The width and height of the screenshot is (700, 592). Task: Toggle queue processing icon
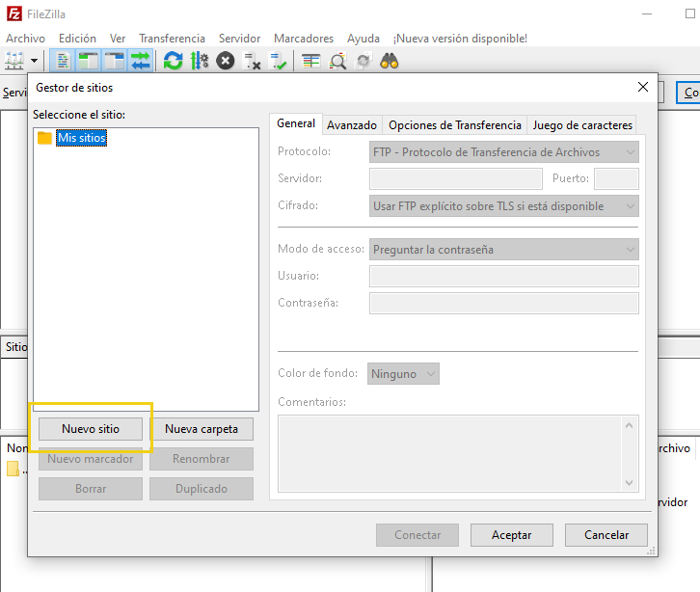[200, 61]
